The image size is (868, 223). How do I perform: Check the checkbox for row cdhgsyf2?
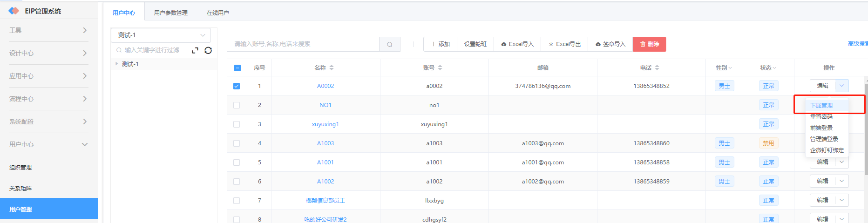(x=237, y=219)
